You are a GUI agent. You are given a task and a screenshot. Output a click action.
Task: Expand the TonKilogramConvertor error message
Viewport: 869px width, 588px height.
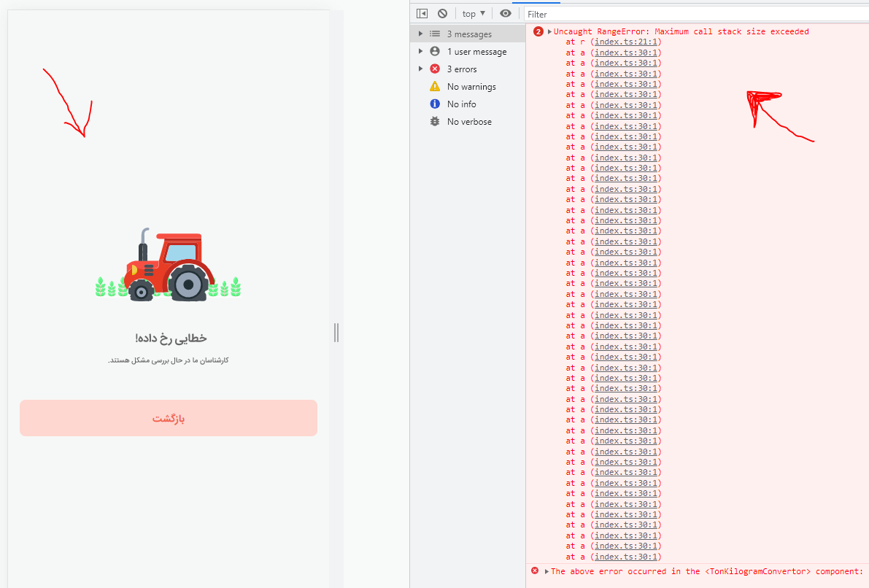pos(546,571)
